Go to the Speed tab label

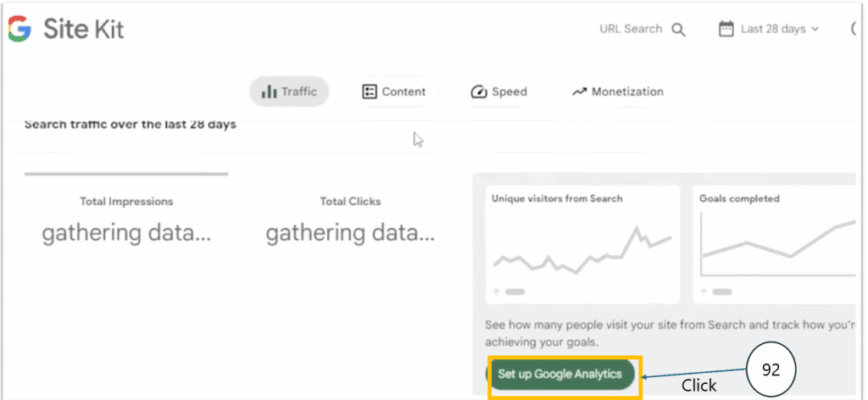[509, 92]
